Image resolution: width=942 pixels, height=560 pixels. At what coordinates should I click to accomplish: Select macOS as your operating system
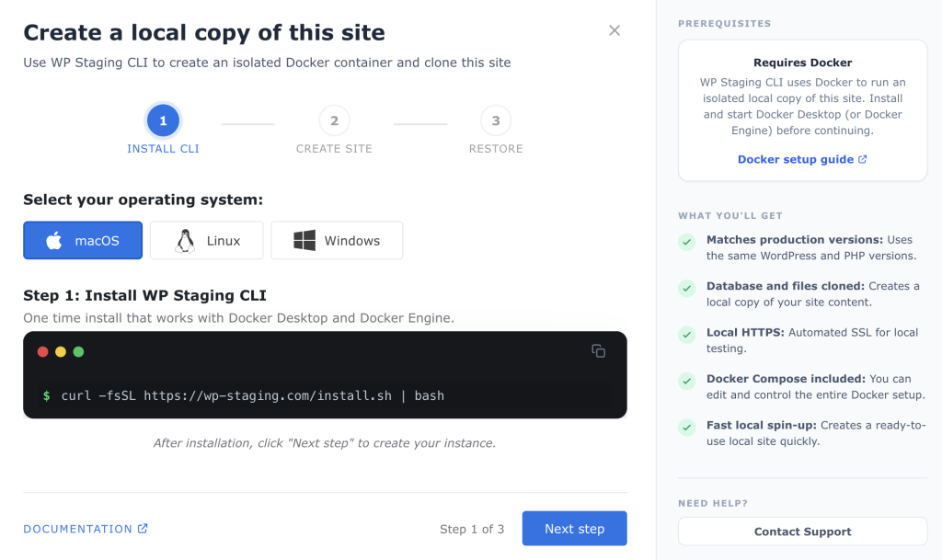(83, 240)
